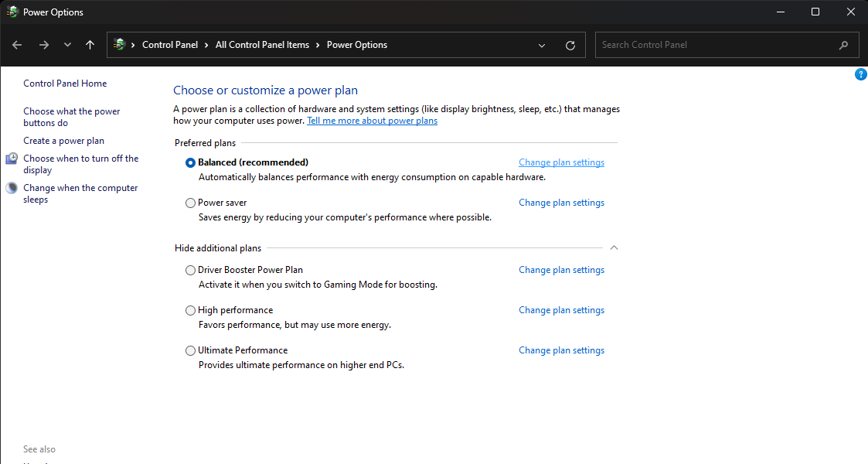Image resolution: width=868 pixels, height=464 pixels.
Task: Click the Power Options icon in address bar
Action: click(119, 45)
